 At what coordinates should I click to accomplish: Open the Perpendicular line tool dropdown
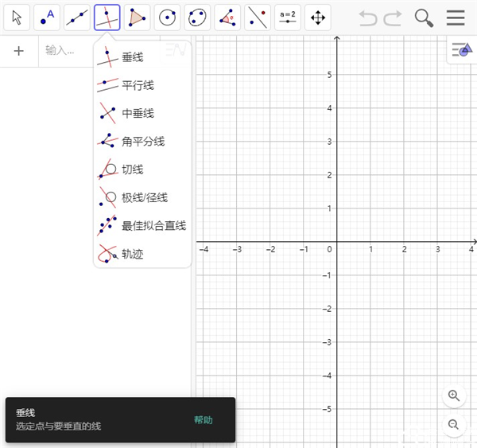[x=107, y=18]
